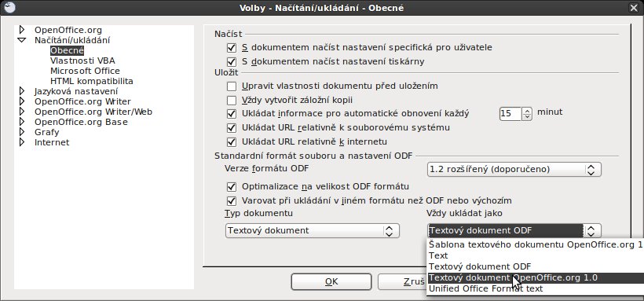
Task: Expand the Grafy tree node
Action: 22,132
